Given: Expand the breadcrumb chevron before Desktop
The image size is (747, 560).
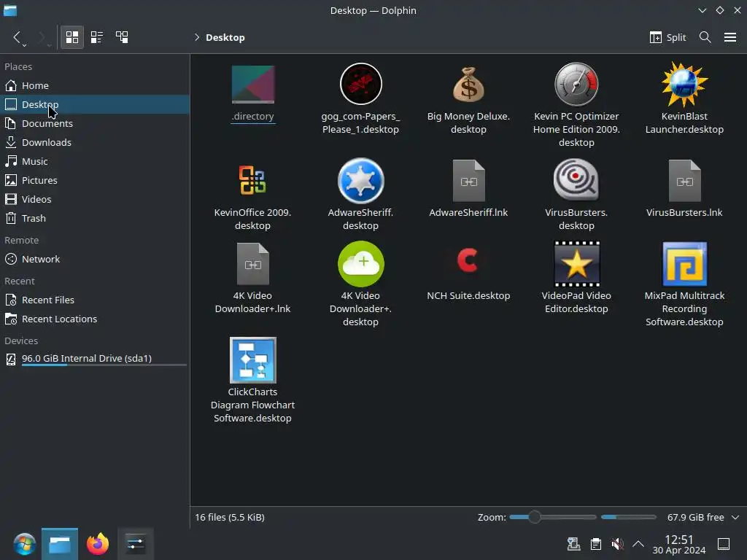Looking at the screenshot, I should click(x=196, y=37).
